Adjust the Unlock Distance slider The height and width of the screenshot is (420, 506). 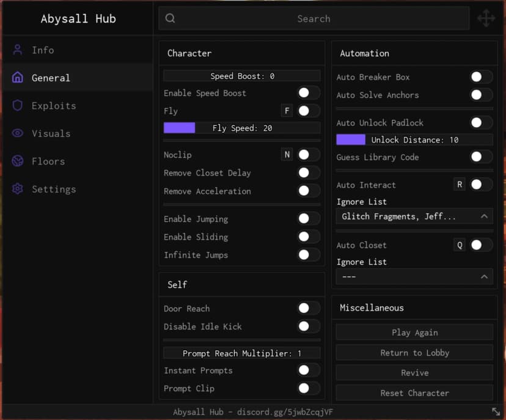point(414,140)
